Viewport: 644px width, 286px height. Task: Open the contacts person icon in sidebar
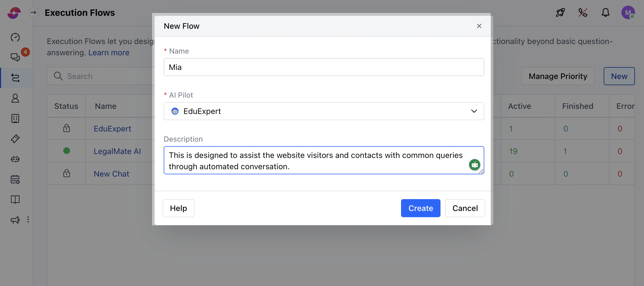pos(15,98)
